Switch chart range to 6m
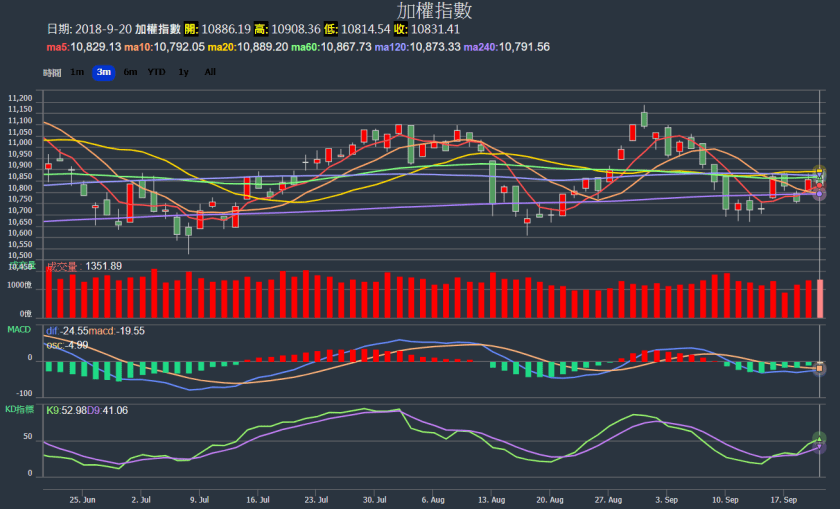The width and height of the screenshot is (840, 509). click(x=130, y=72)
